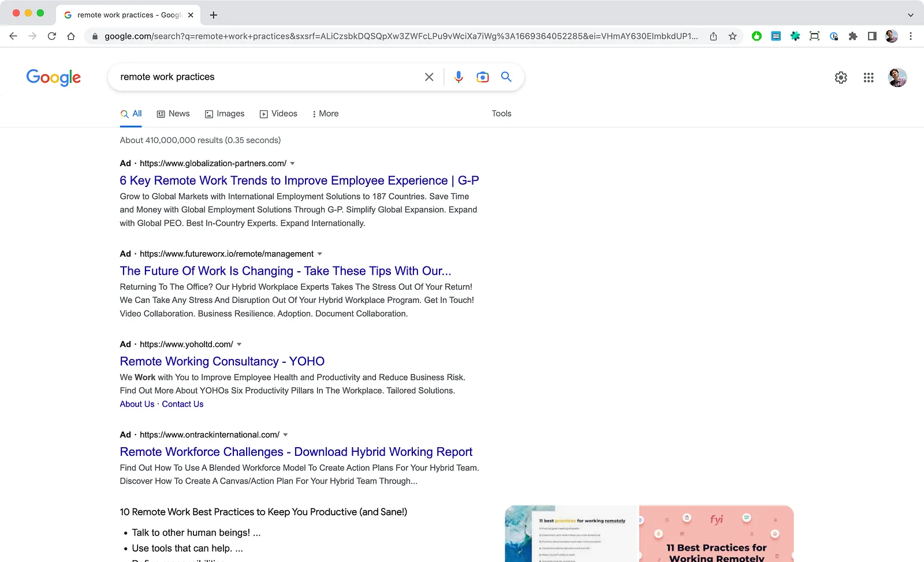
Task: Expand the yoholtd ad dropdown arrow
Action: click(239, 344)
